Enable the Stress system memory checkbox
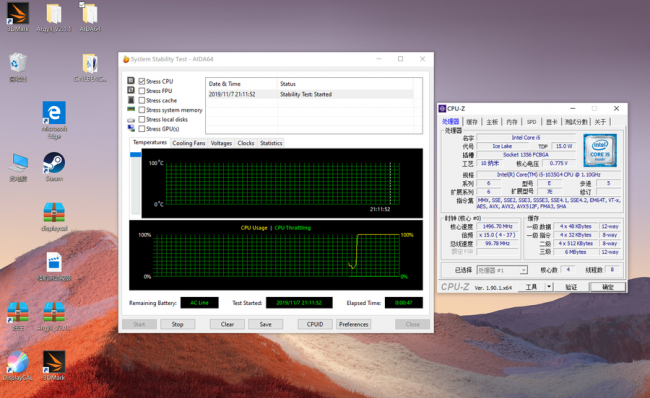 point(142,110)
